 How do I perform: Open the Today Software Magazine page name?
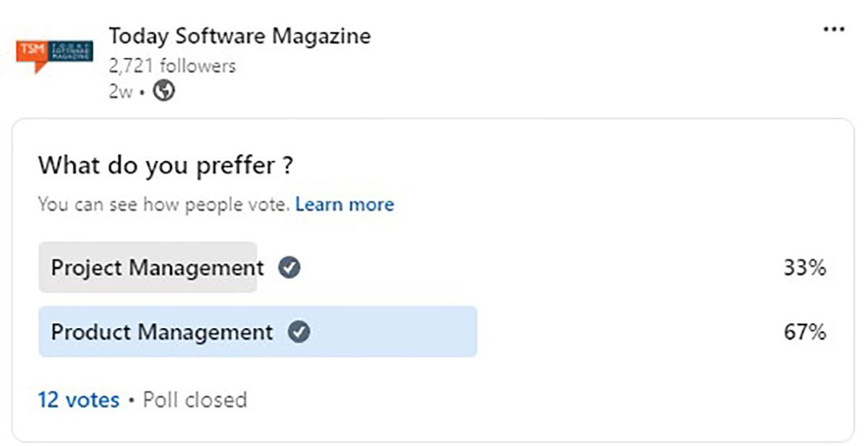click(239, 36)
